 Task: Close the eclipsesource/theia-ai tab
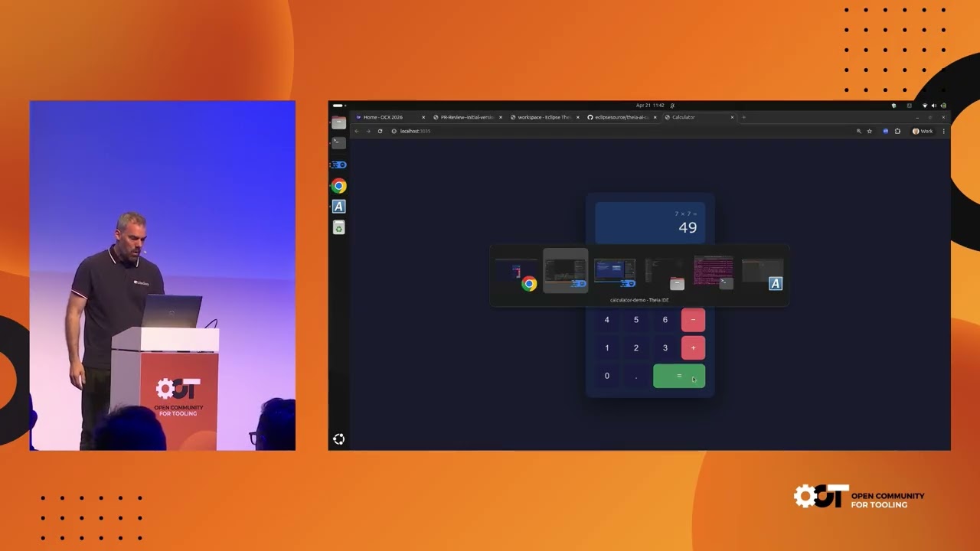click(x=655, y=117)
